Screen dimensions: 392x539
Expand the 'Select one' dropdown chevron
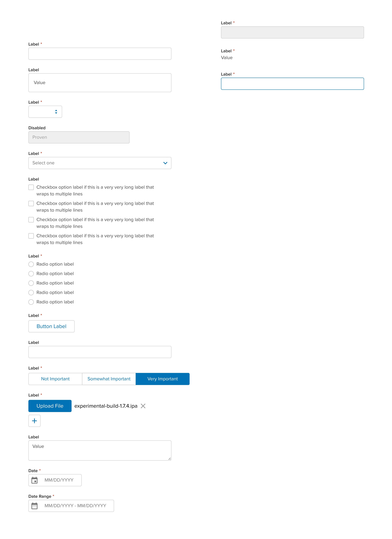[x=165, y=163]
